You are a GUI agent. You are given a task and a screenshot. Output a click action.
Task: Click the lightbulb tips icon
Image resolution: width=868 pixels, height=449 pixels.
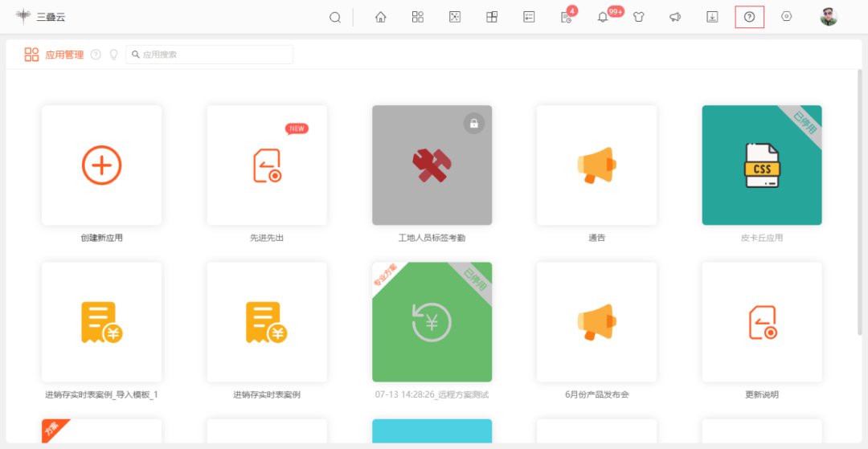tap(113, 54)
